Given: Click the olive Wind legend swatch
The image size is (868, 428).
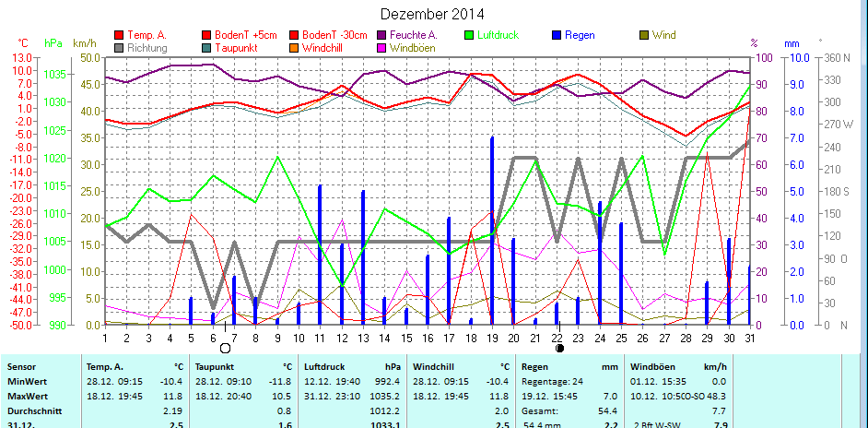Looking at the screenshot, I should 643,35.
